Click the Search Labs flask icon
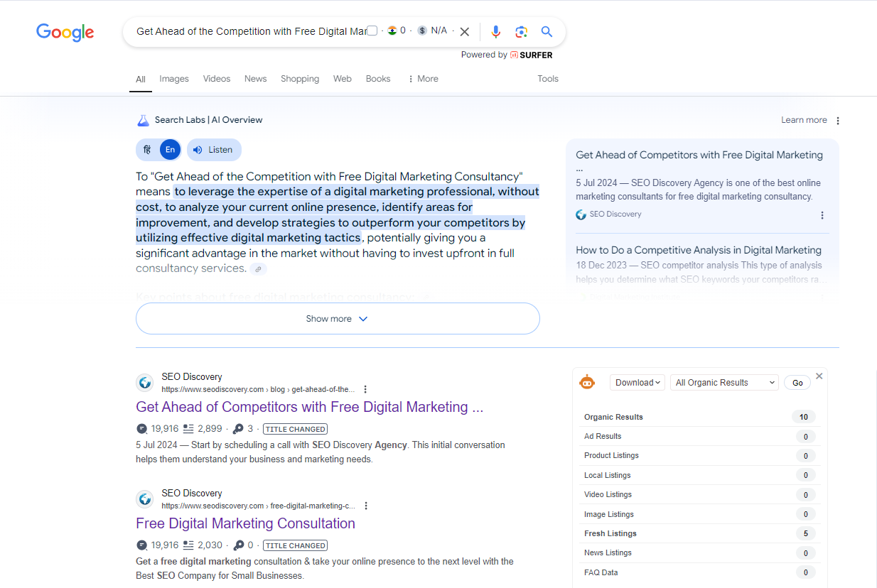Image resolution: width=877 pixels, height=588 pixels. click(x=143, y=120)
